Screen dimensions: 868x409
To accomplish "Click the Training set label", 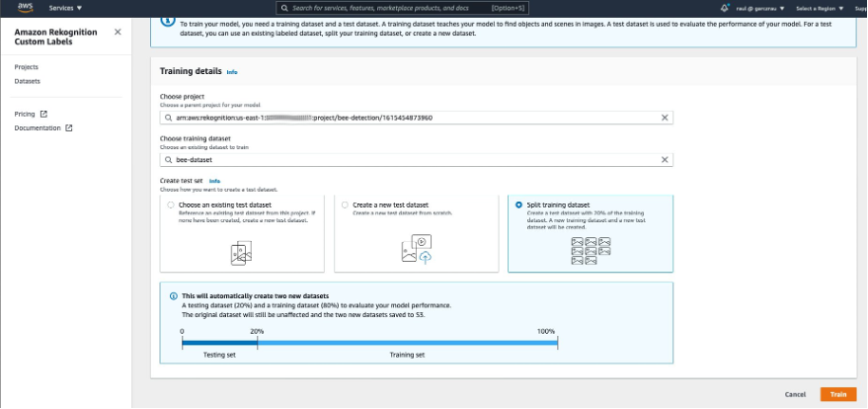I will [x=408, y=355].
